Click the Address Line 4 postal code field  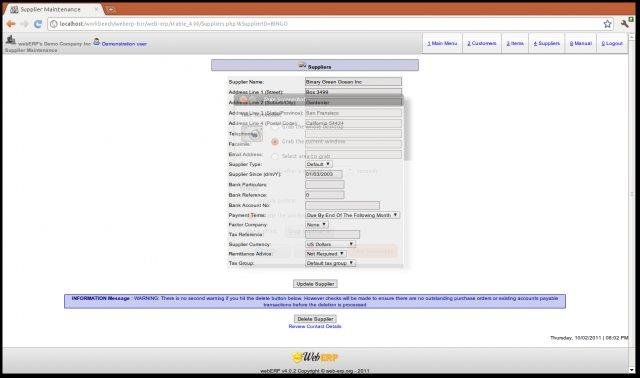[x=353, y=123]
